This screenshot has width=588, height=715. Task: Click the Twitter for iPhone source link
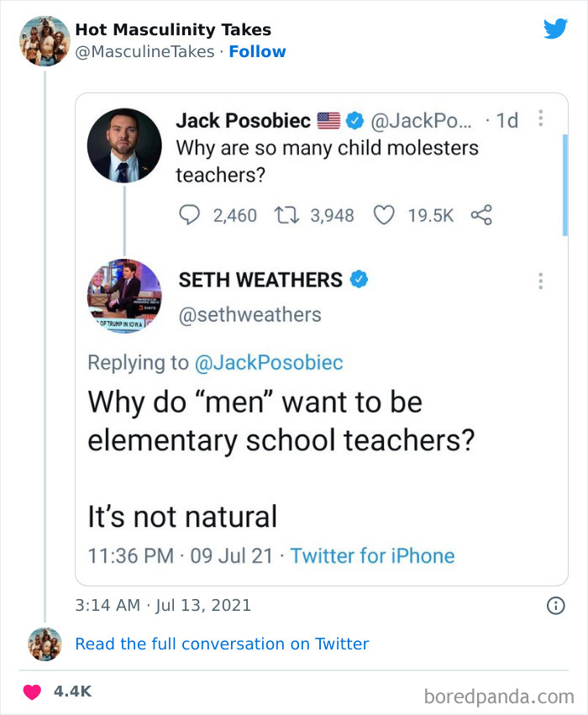tap(372, 555)
